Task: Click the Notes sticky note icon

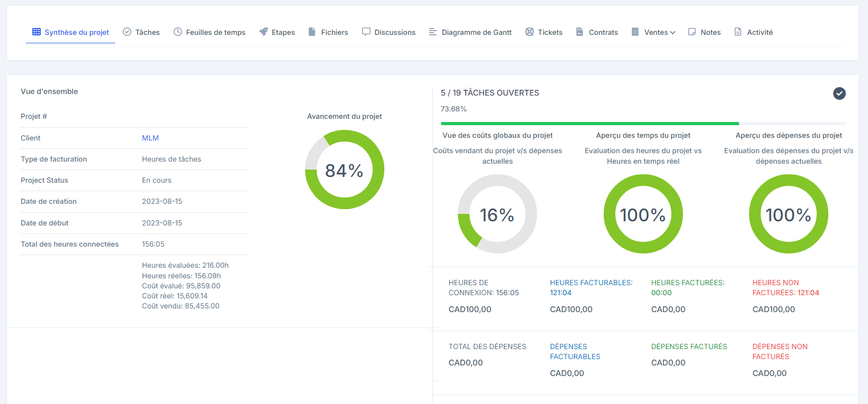Action: click(x=692, y=32)
